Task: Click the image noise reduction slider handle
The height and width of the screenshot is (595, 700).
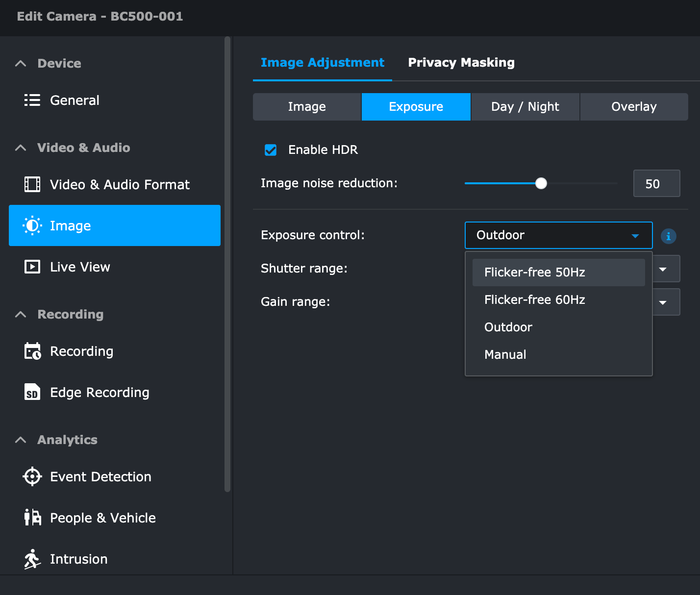Action: coord(541,183)
